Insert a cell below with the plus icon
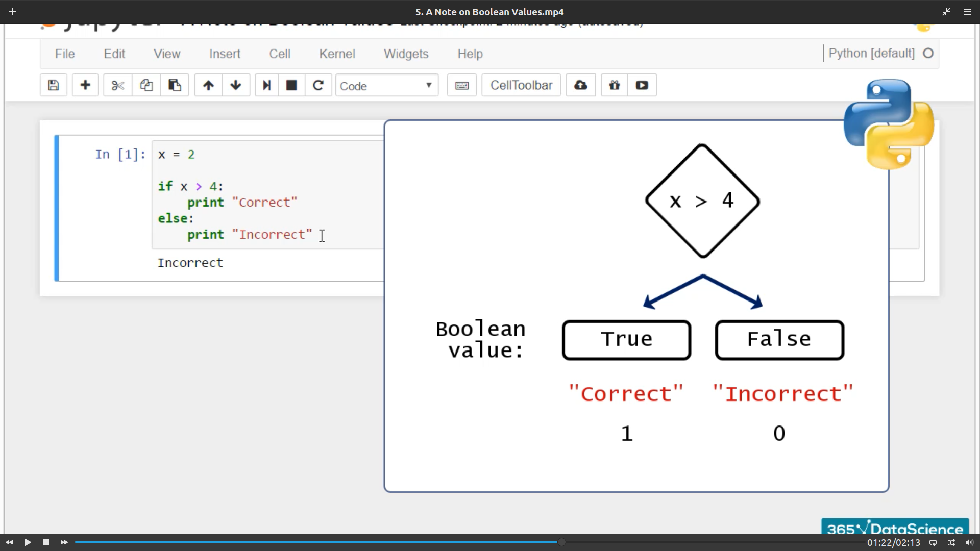 pos(85,85)
